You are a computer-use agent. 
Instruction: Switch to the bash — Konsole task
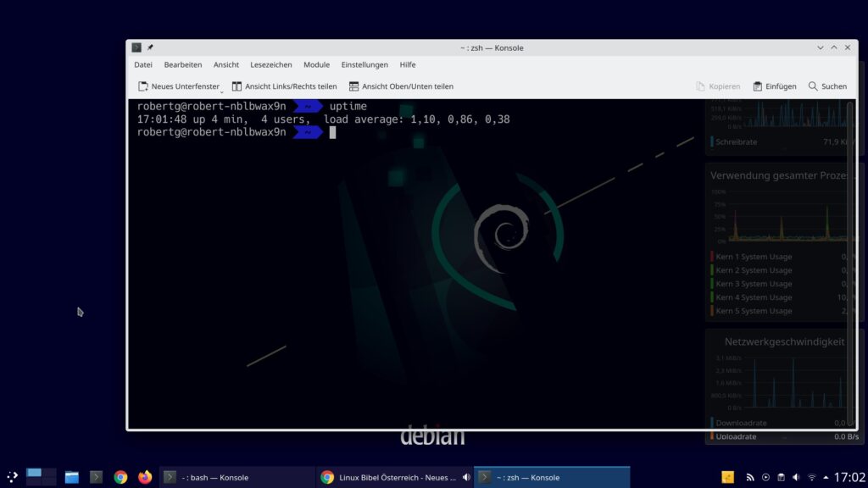click(x=237, y=477)
